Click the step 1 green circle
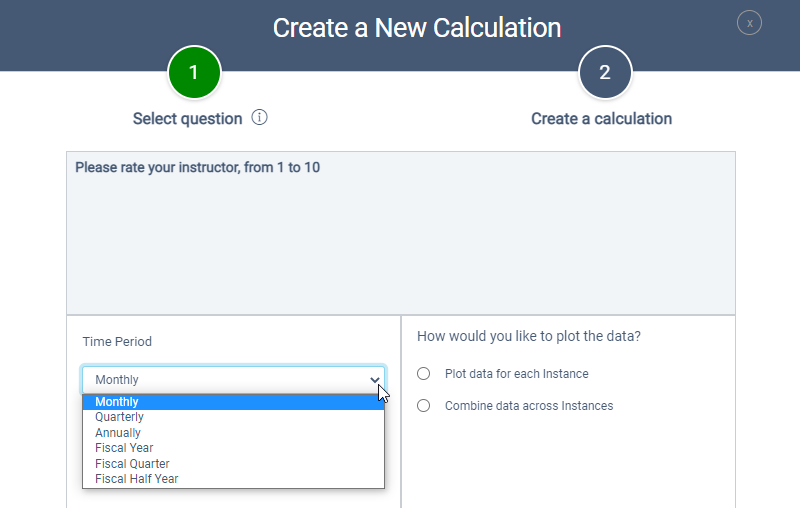800x508 pixels. pos(194,73)
